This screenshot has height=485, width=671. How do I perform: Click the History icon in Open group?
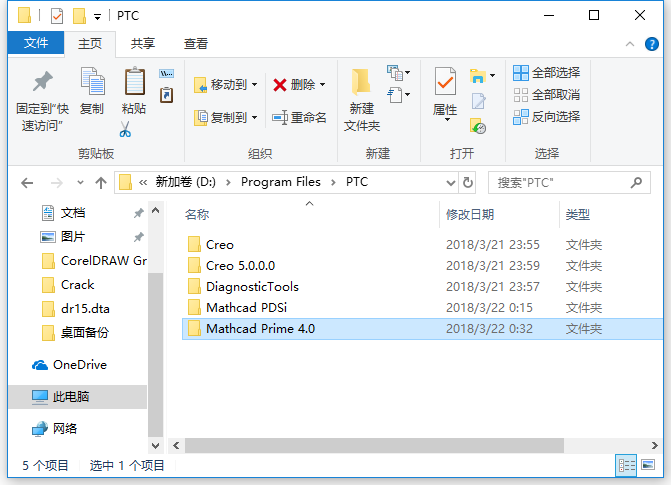(x=478, y=126)
